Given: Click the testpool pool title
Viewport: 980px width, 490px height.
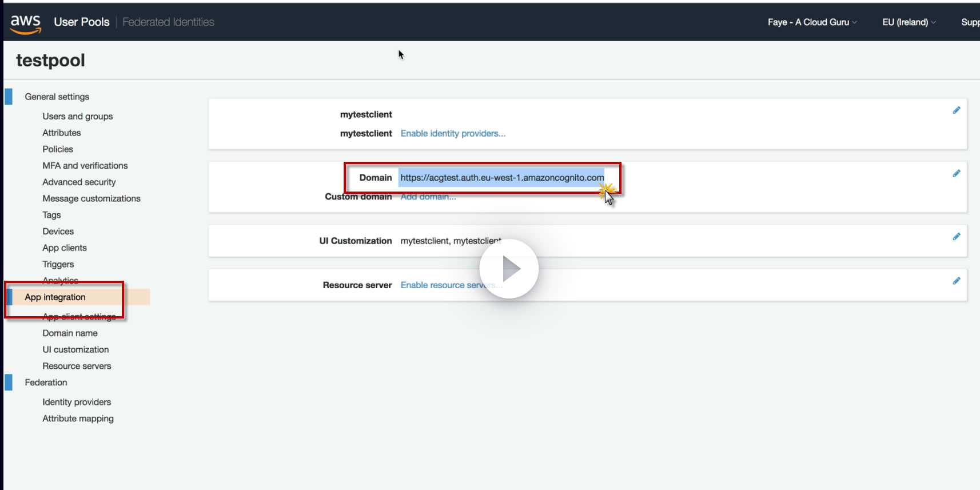Looking at the screenshot, I should (50, 61).
